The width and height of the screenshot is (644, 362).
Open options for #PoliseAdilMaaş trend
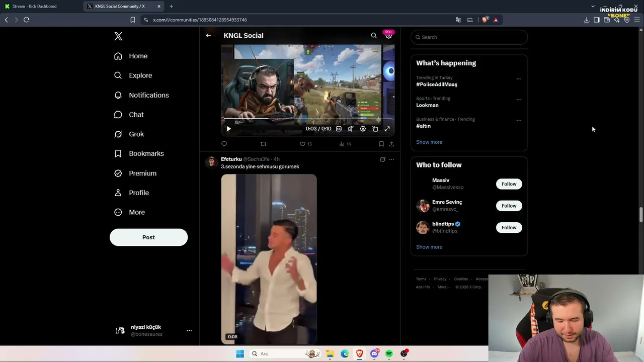(519, 79)
